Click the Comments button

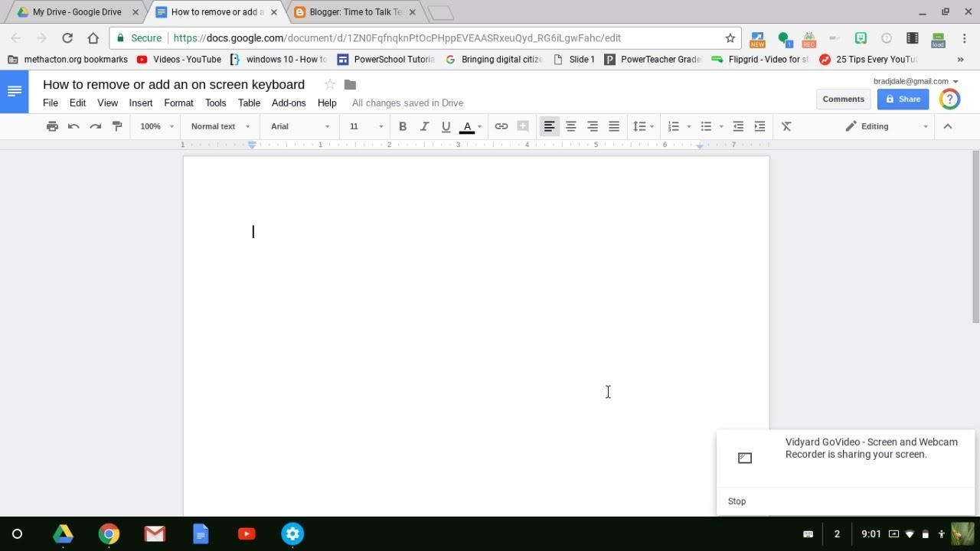843,99
